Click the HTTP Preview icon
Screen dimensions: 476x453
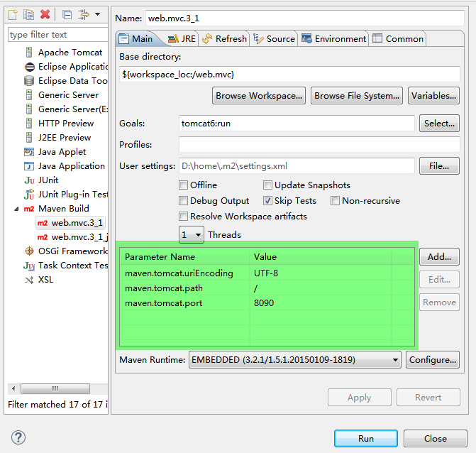click(29, 124)
